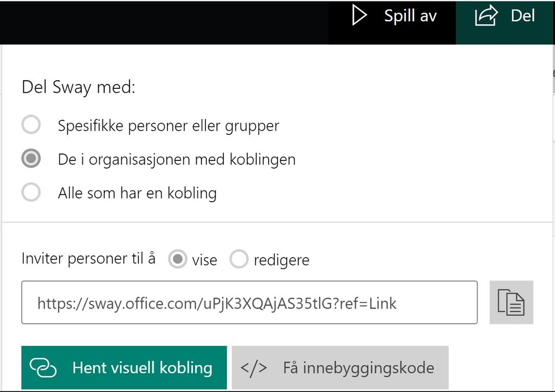Viewport: 555px width, 392px height.
Task: Select 'Alle som har en kobling' sharing option
Action: pyautogui.click(x=31, y=192)
